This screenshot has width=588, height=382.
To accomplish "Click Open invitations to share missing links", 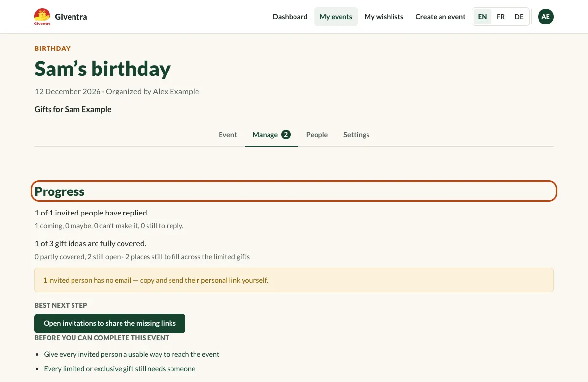I will [x=110, y=323].
